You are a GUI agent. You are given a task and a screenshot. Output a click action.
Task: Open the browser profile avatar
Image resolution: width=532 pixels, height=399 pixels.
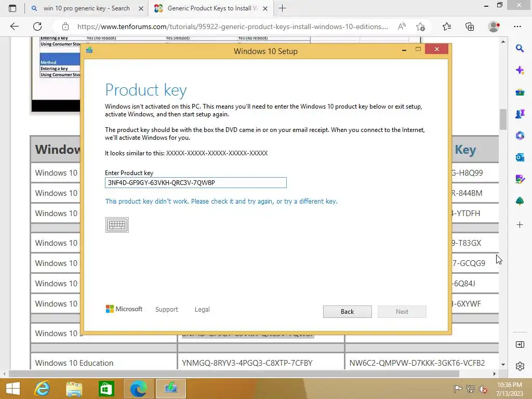[x=494, y=26]
